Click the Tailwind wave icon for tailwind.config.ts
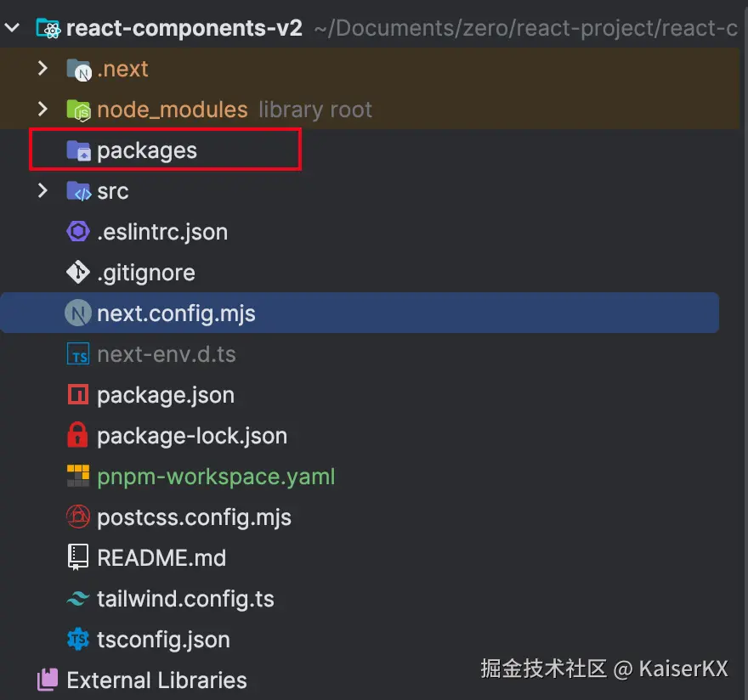 click(78, 599)
